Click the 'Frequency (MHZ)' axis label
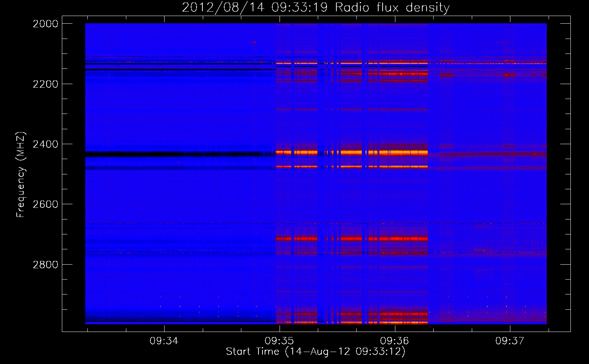This screenshot has height=364, width=589. pos(21,175)
